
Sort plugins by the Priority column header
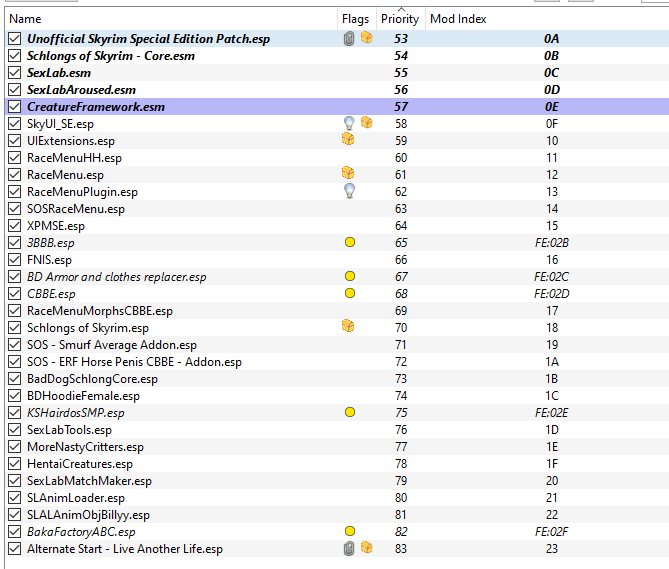tap(401, 19)
